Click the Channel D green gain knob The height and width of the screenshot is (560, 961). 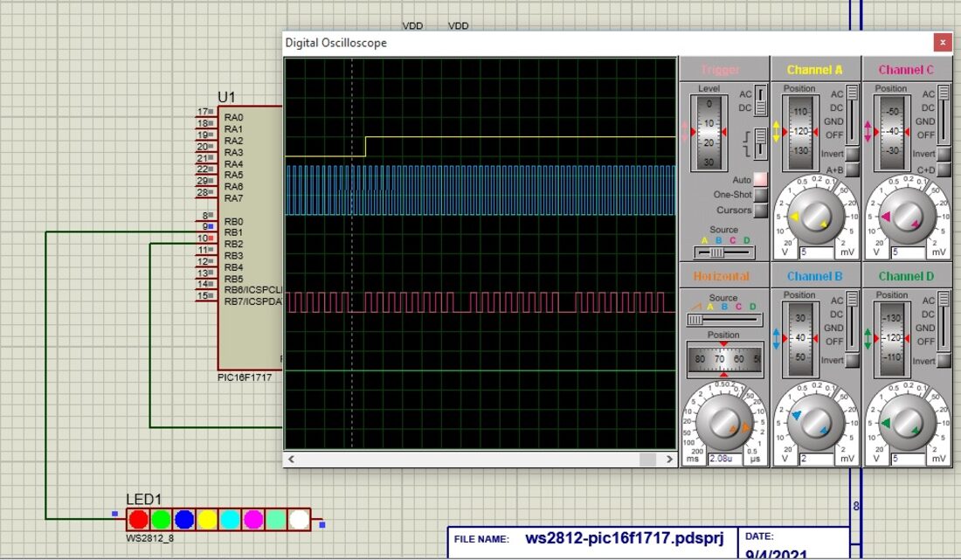[907, 422]
